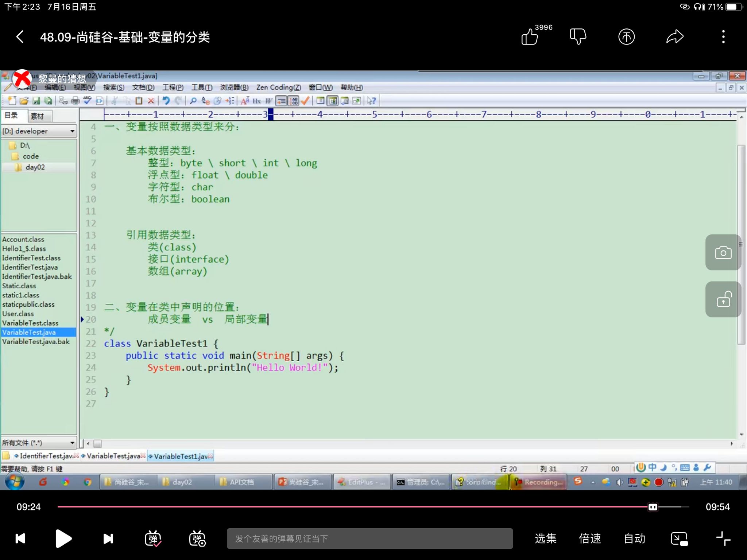The image size is (747, 560).
Task: Take a video screenshot with camera button
Action: coord(723,252)
